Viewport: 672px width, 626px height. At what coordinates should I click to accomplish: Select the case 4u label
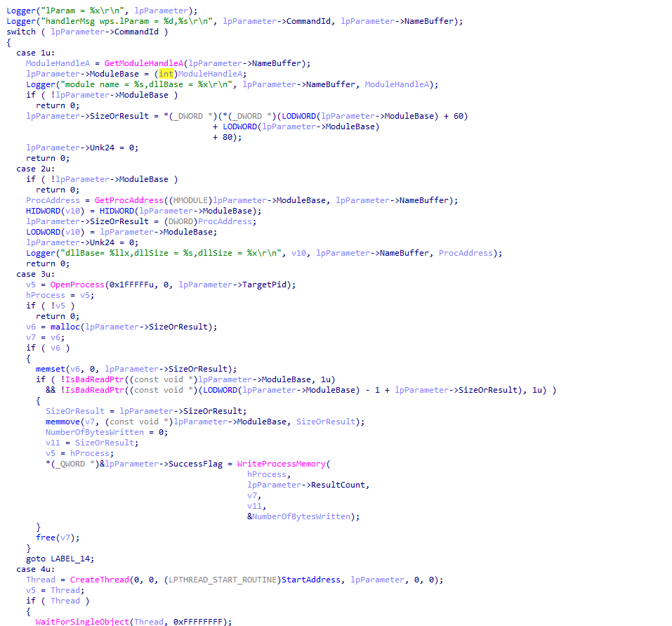click(36, 569)
